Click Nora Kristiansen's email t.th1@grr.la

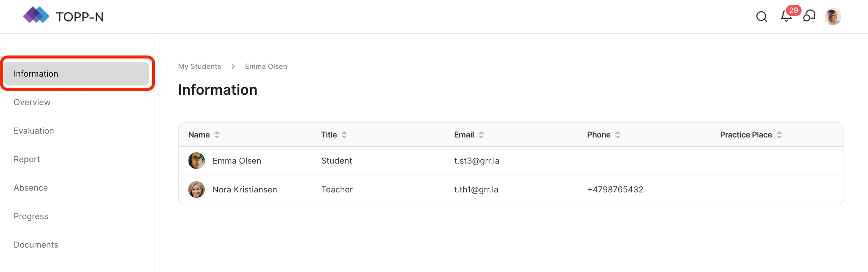coord(476,189)
